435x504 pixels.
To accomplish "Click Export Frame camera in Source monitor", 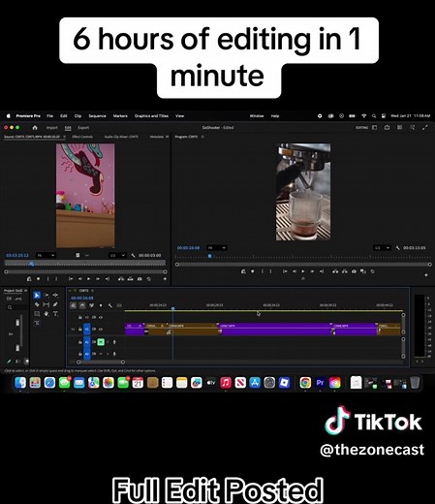I will 140,279.
